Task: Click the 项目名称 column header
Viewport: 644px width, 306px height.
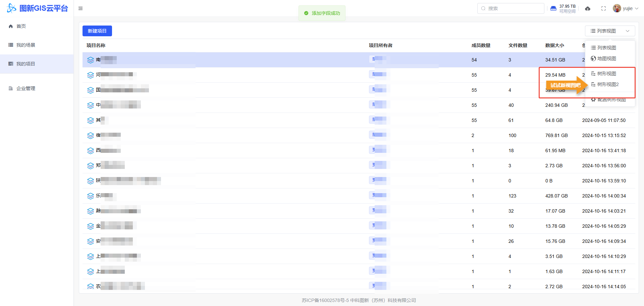Action: point(96,45)
